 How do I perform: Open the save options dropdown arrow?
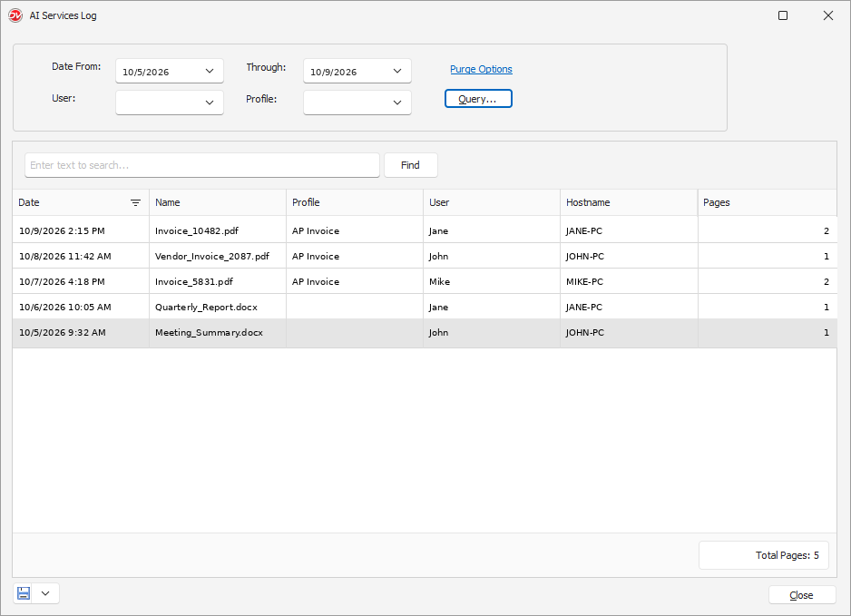[45, 593]
